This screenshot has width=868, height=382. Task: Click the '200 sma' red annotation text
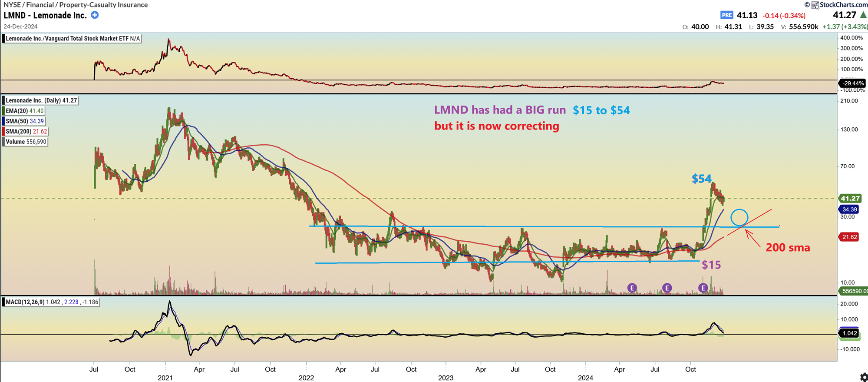coord(788,248)
